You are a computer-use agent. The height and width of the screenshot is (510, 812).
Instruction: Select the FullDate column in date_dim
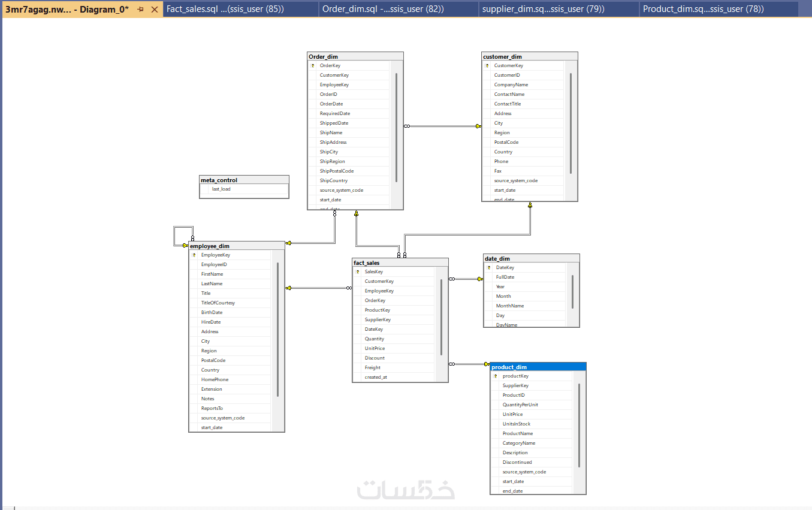[x=525, y=277]
